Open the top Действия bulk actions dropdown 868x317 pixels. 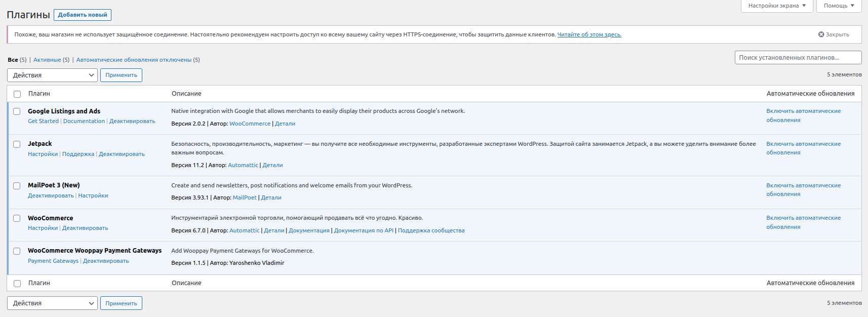click(52, 75)
